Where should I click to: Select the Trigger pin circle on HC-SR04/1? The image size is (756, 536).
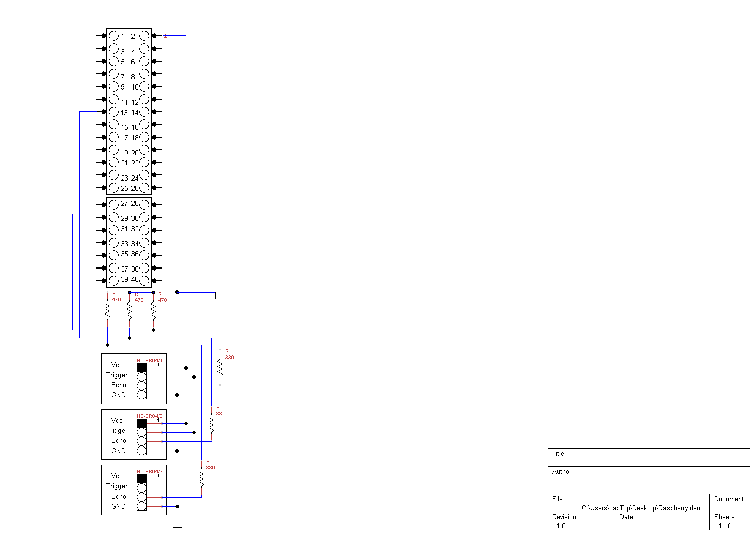point(142,377)
